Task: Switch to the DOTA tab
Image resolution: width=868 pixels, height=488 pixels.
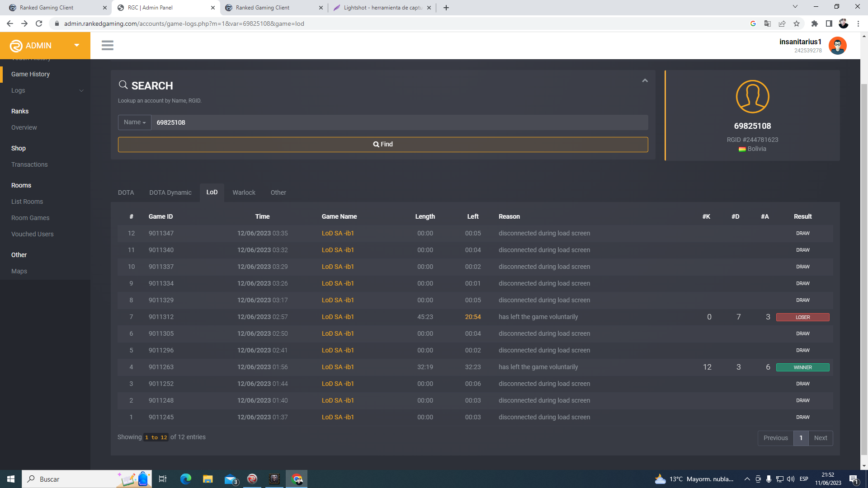Action: (126, 192)
